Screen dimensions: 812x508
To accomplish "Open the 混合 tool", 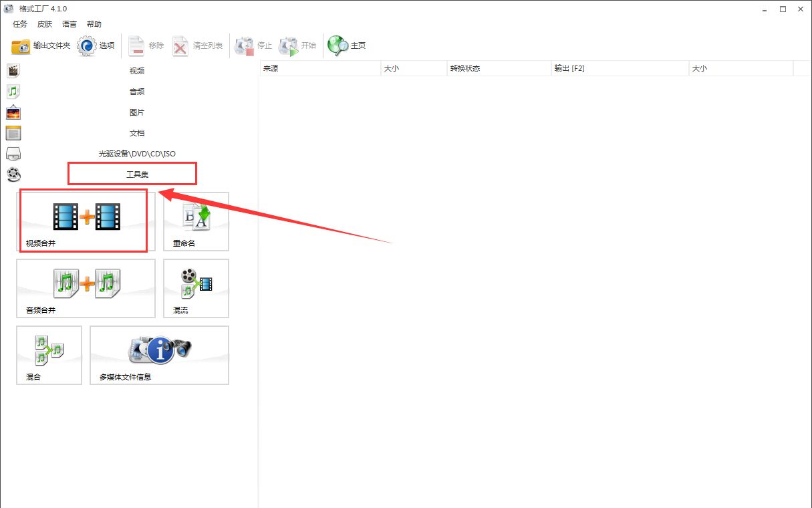I will coord(49,355).
